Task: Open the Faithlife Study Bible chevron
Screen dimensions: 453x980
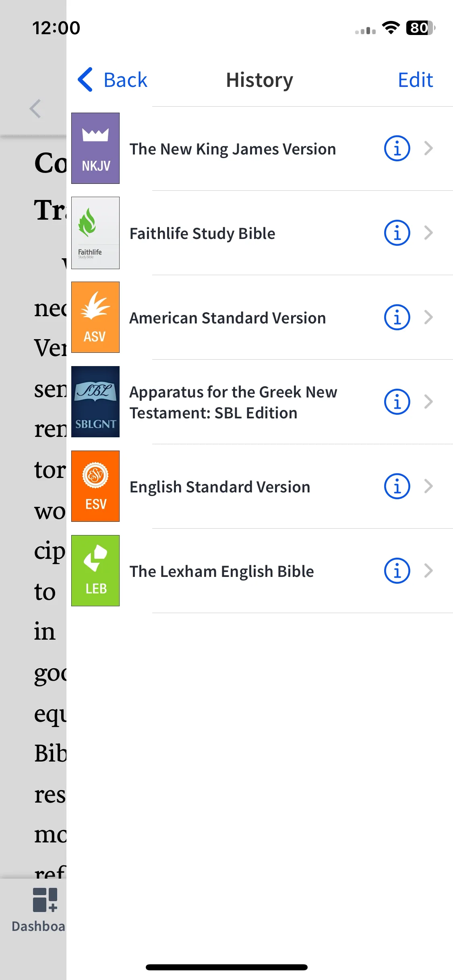Action: [x=429, y=233]
